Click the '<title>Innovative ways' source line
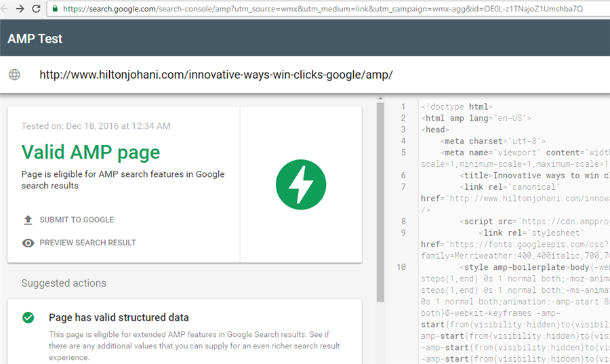Viewport: 610px width, 364px height. (x=535, y=176)
